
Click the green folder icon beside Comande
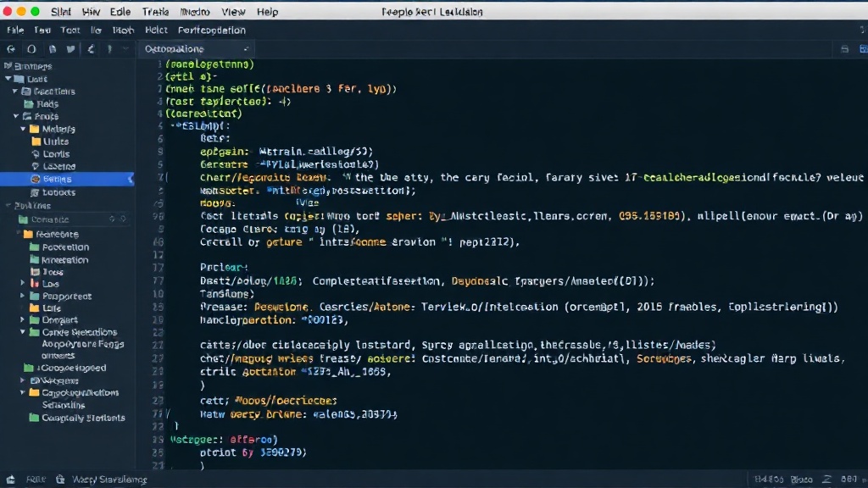23,219
